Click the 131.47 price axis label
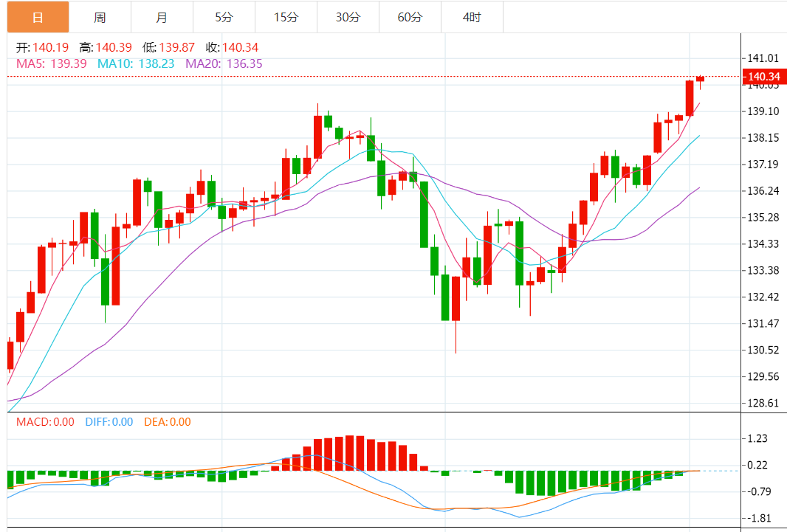Viewport: 787px width, 532px height. 763,324
